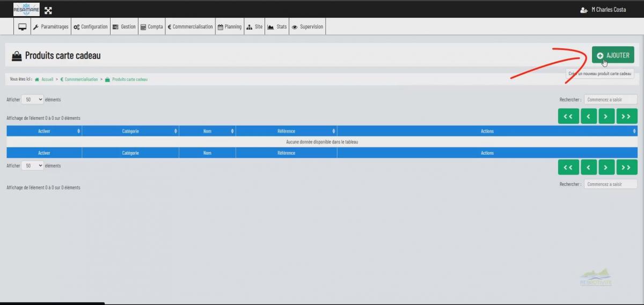Click the Activer footer column label

coord(44,153)
